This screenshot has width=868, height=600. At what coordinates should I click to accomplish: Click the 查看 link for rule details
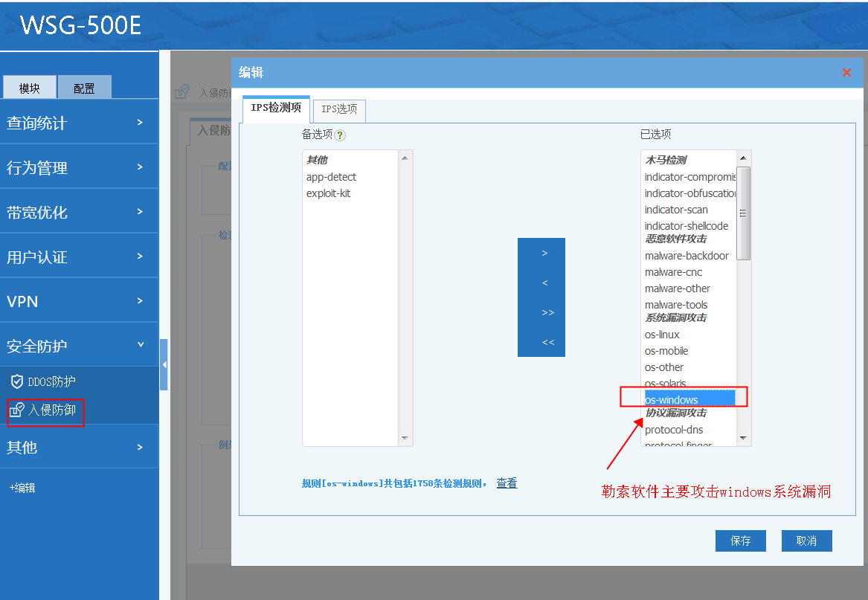click(507, 483)
